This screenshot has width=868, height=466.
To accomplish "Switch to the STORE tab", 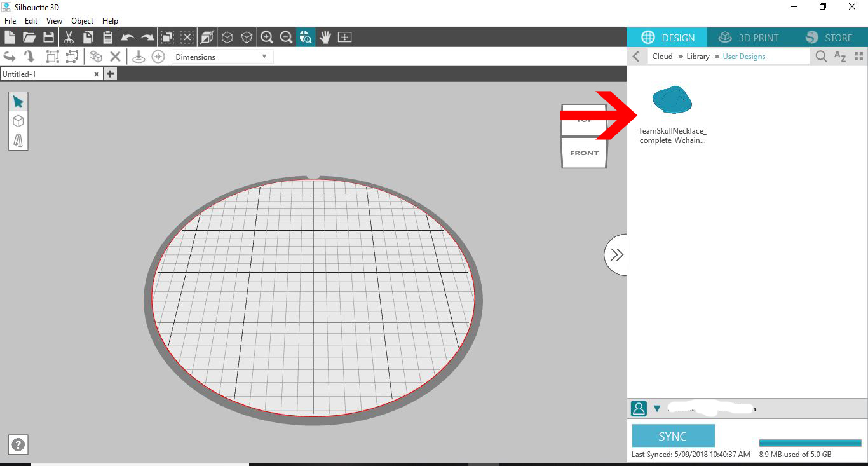I will (x=829, y=38).
